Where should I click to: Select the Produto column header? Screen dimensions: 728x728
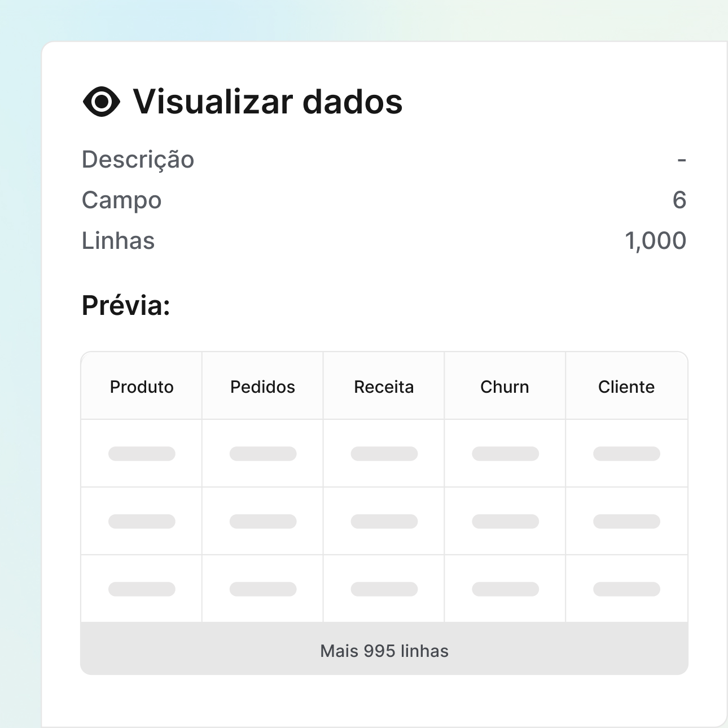tap(142, 387)
